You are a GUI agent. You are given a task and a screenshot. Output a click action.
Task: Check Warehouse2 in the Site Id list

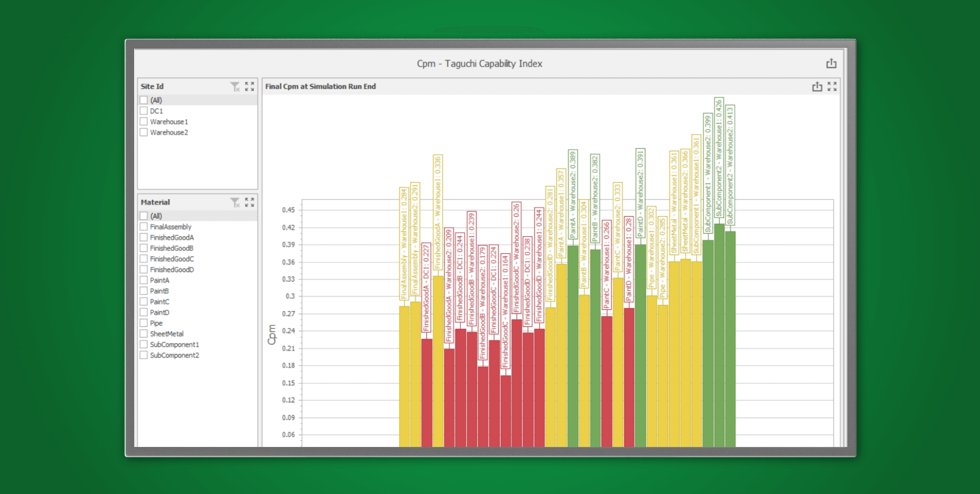point(143,132)
